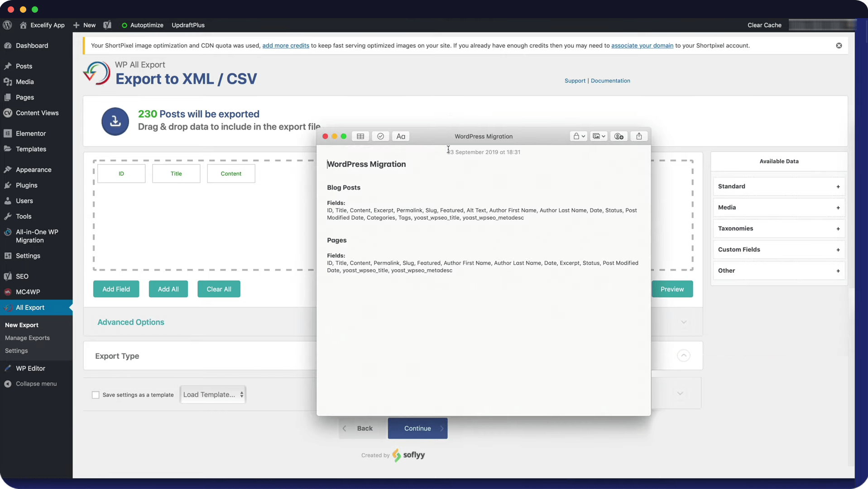This screenshot has width=868, height=489.
Task: Expand the Standard available data section
Action: point(779,186)
